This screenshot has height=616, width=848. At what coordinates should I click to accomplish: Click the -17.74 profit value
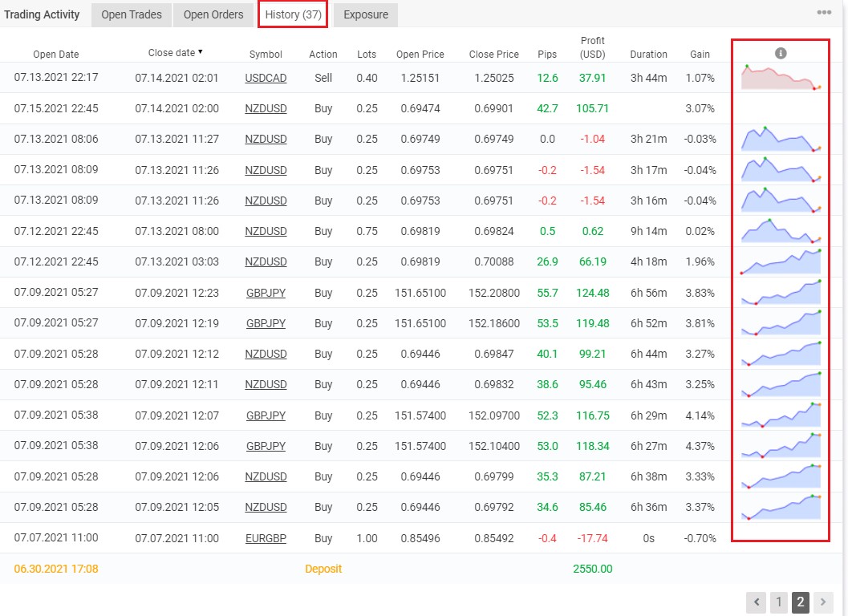tap(592, 538)
